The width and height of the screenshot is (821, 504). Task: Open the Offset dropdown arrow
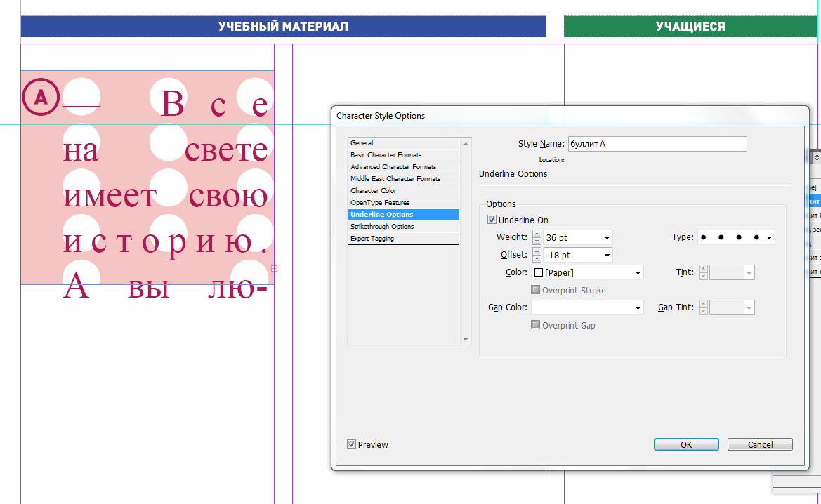coord(607,256)
